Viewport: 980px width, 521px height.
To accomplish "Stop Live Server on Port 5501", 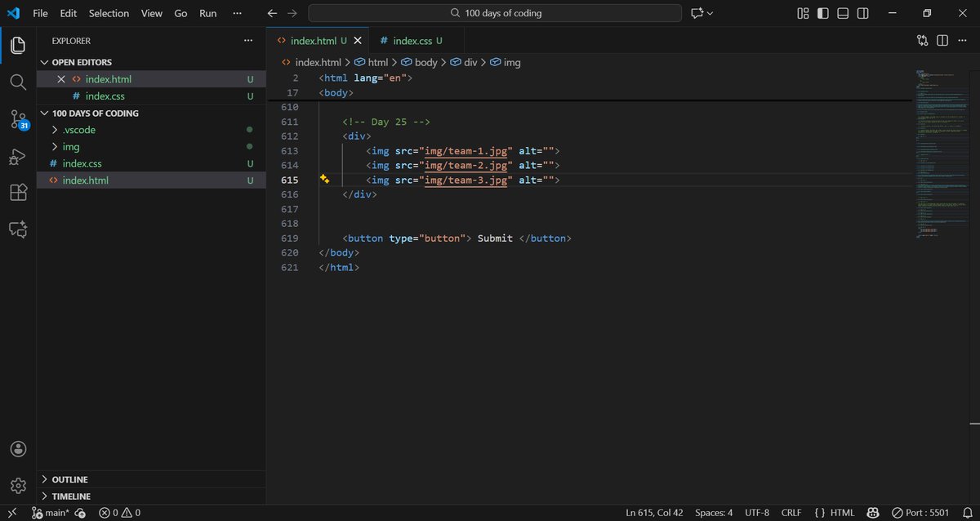I will 920,513.
